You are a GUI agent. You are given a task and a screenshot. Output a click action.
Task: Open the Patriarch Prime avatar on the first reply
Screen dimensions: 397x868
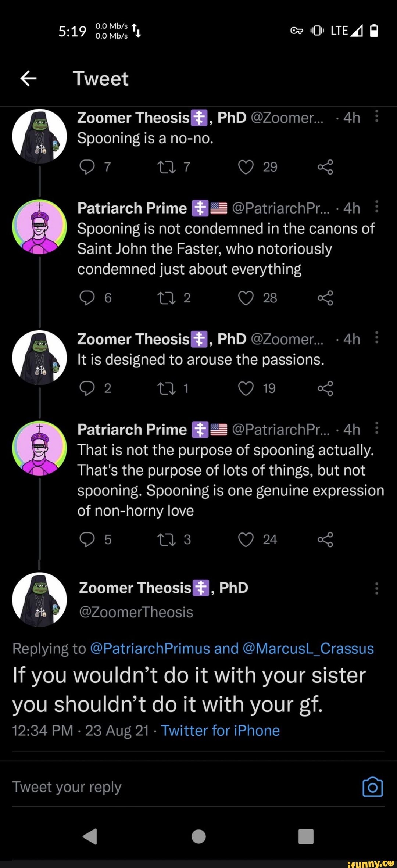pos(39,227)
